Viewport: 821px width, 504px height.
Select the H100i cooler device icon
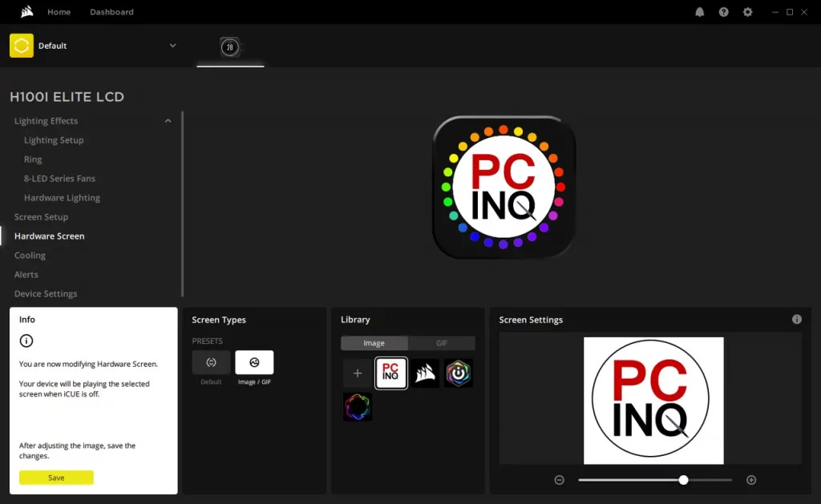pyautogui.click(x=230, y=47)
